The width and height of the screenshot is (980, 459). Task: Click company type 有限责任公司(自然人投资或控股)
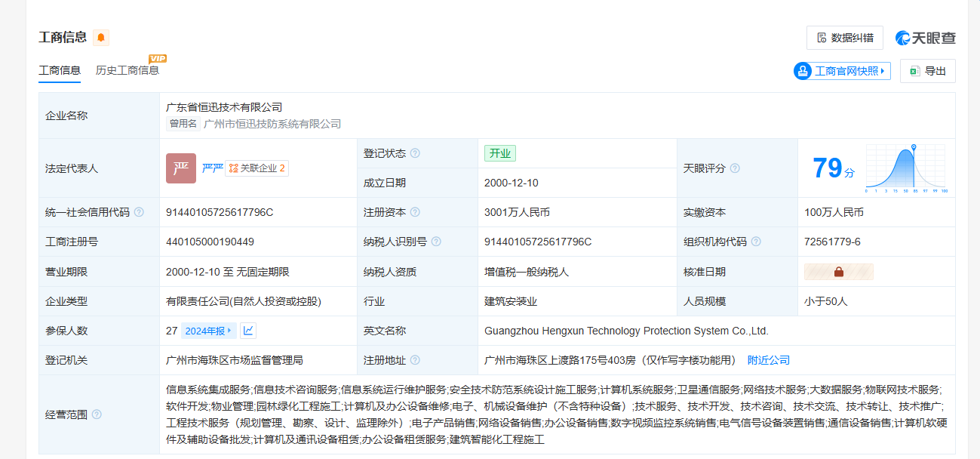point(244,301)
